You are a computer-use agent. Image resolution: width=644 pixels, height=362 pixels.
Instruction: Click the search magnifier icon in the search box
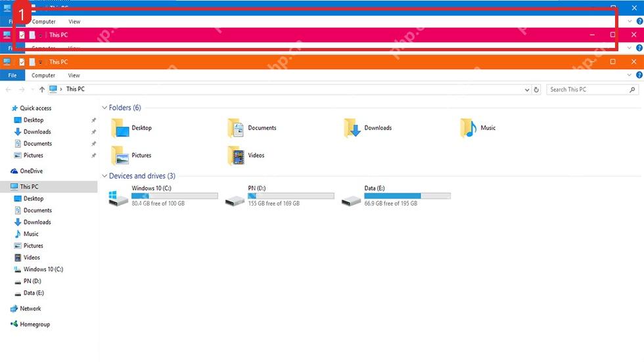click(632, 89)
